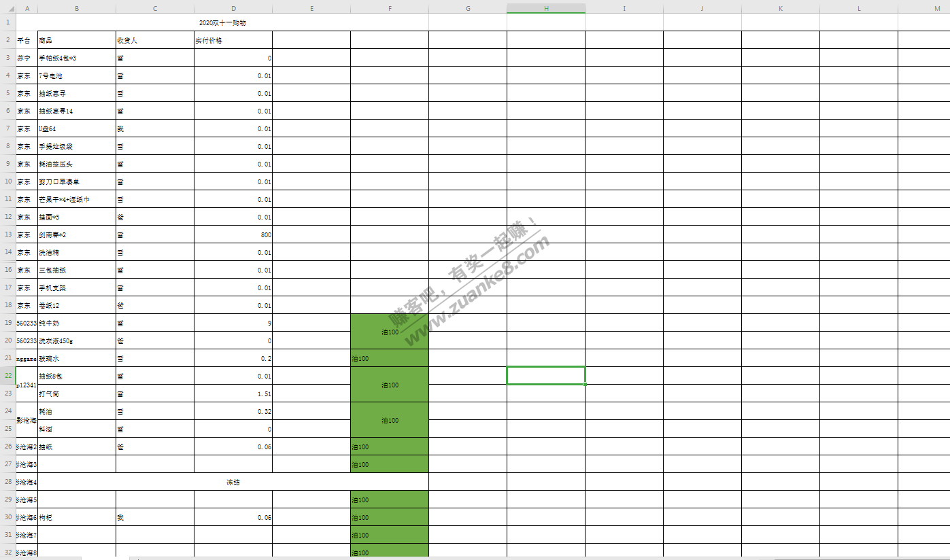This screenshot has width=950, height=560.
Task: Click the recipient '我' in the U盘64 row
Action: click(155, 128)
